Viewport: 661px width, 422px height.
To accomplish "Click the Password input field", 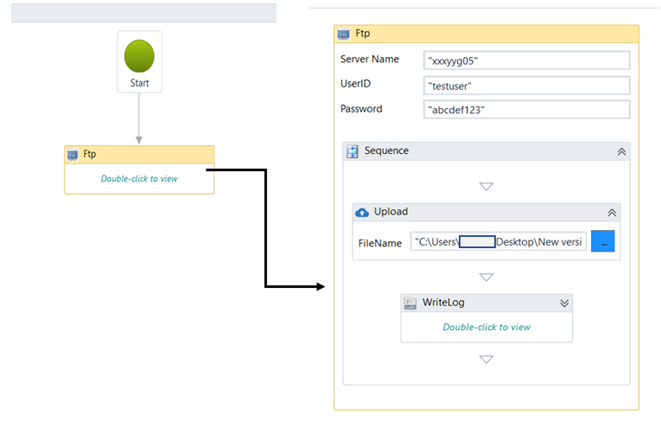I will (x=526, y=109).
